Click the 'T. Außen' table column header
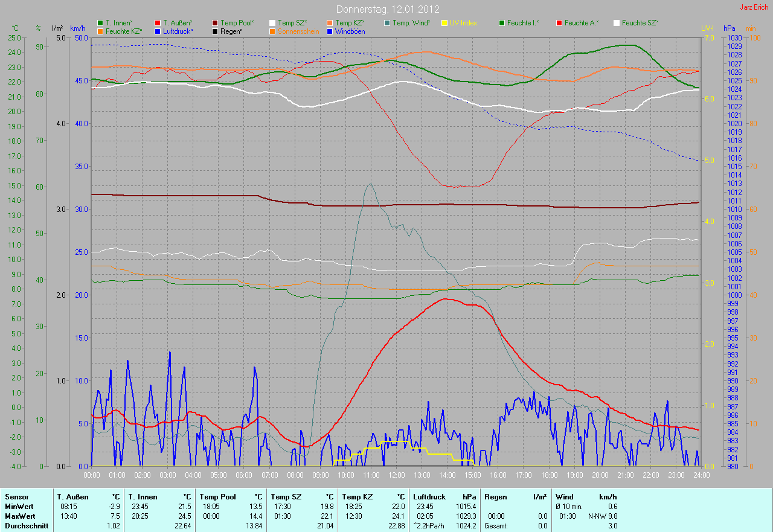773x532 pixels. click(x=73, y=497)
